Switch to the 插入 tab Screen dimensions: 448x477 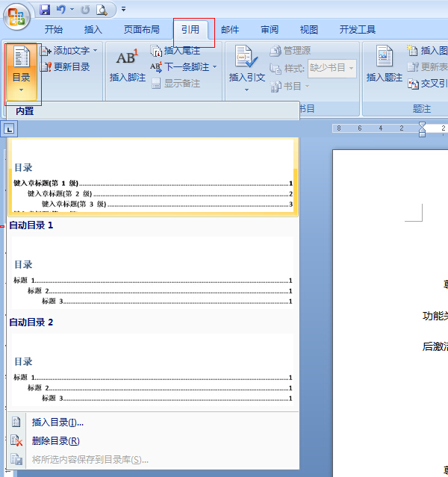point(93,30)
